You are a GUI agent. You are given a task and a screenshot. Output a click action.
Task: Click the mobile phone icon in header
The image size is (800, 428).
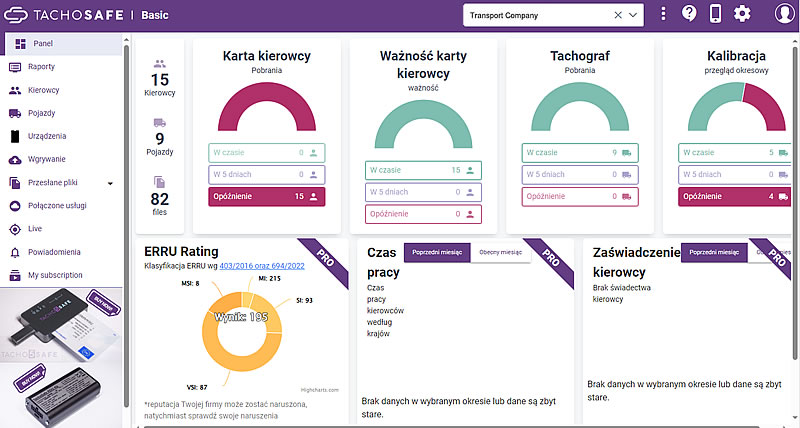[715, 14]
